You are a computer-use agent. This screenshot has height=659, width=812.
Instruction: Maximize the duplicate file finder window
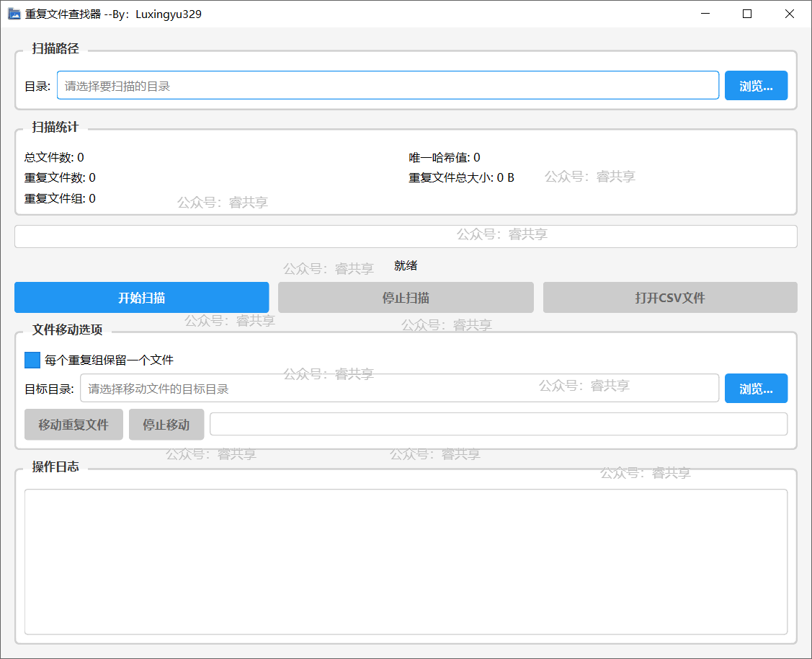point(747,14)
